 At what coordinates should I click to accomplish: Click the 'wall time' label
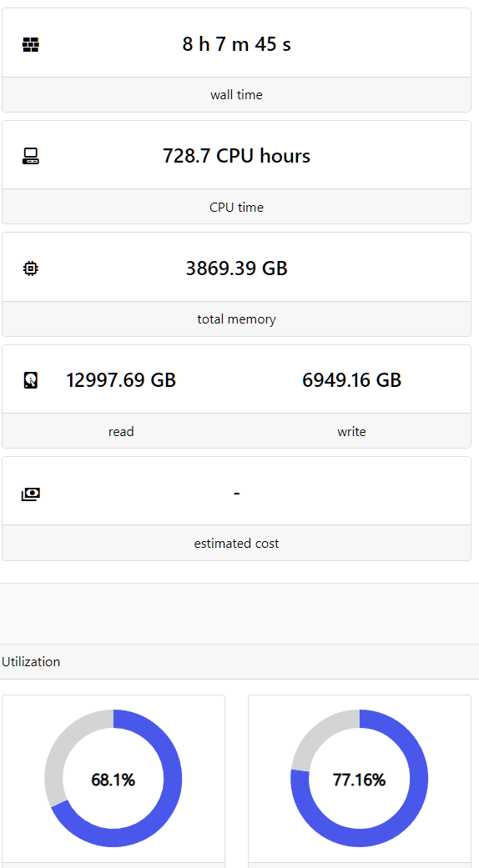click(236, 95)
